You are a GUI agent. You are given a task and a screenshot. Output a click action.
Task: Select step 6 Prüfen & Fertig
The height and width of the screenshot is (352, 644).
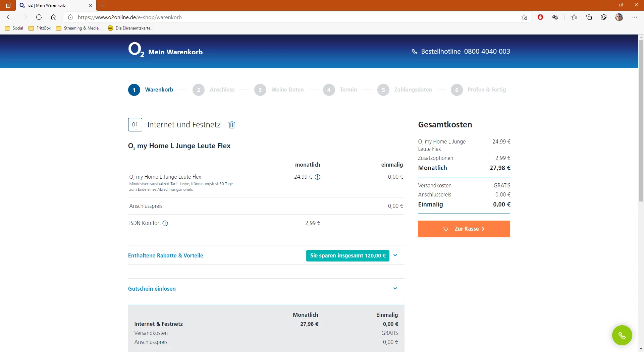[478, 90]
